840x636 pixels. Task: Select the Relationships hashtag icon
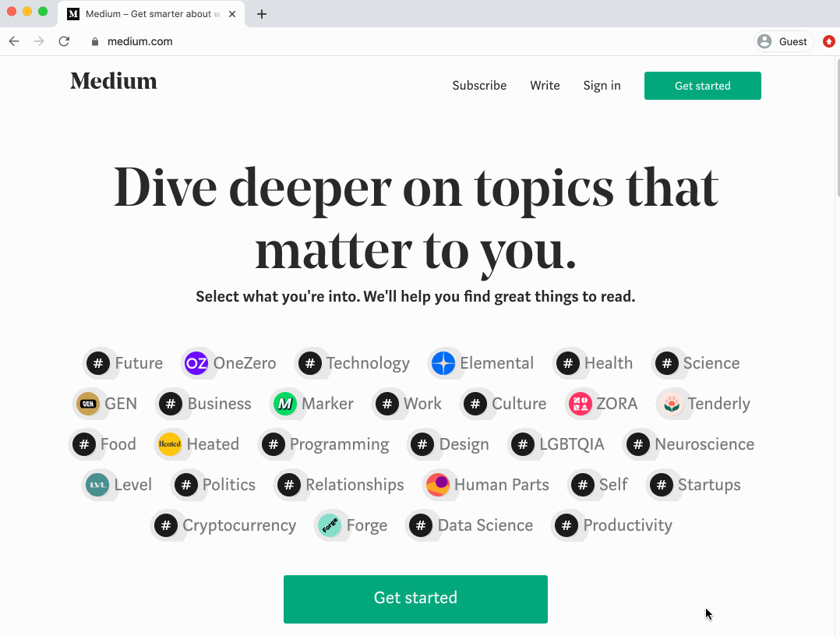(x=289, y=485)
